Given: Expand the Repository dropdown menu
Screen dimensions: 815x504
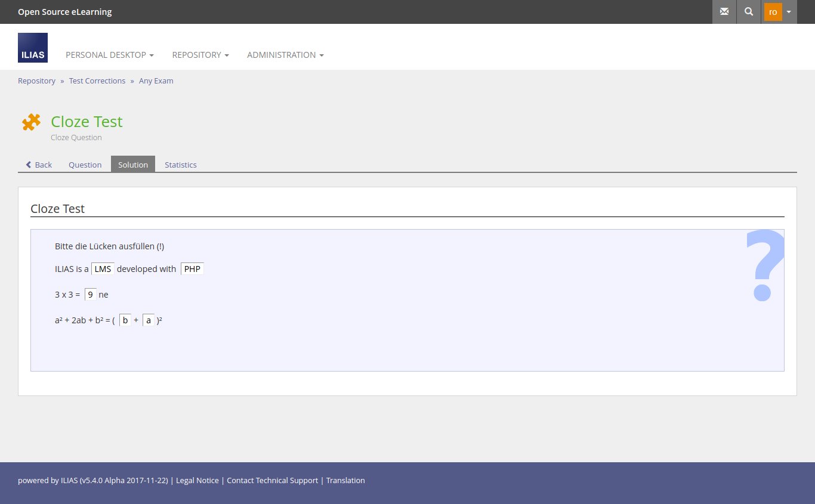Looking at the screenshot, I should (x=200, y=55).
